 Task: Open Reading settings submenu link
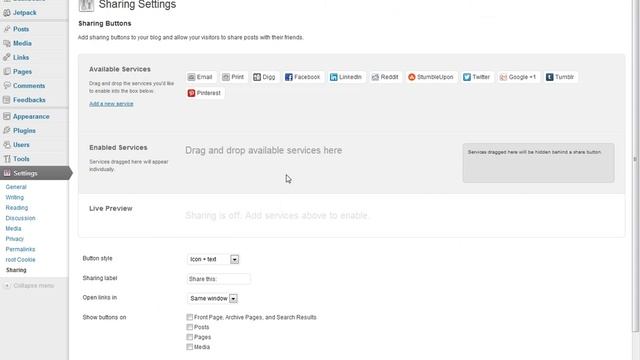17,208
